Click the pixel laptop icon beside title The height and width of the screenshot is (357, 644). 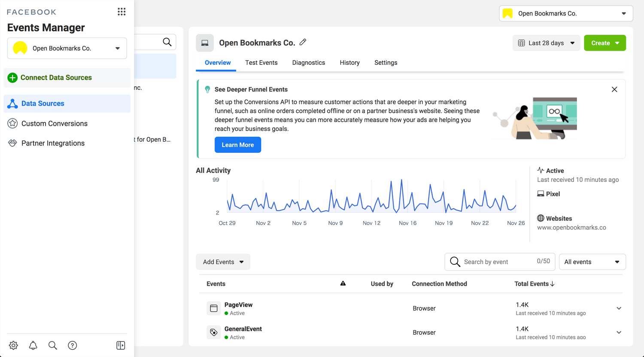click(205, 43)
